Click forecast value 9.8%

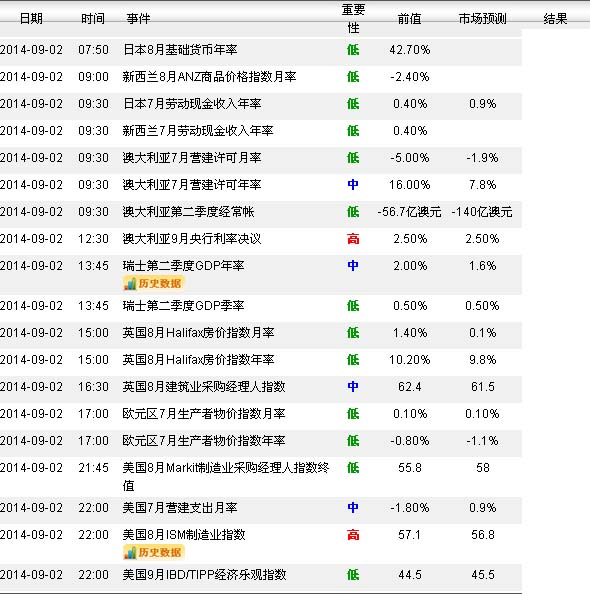click(482, 360)
